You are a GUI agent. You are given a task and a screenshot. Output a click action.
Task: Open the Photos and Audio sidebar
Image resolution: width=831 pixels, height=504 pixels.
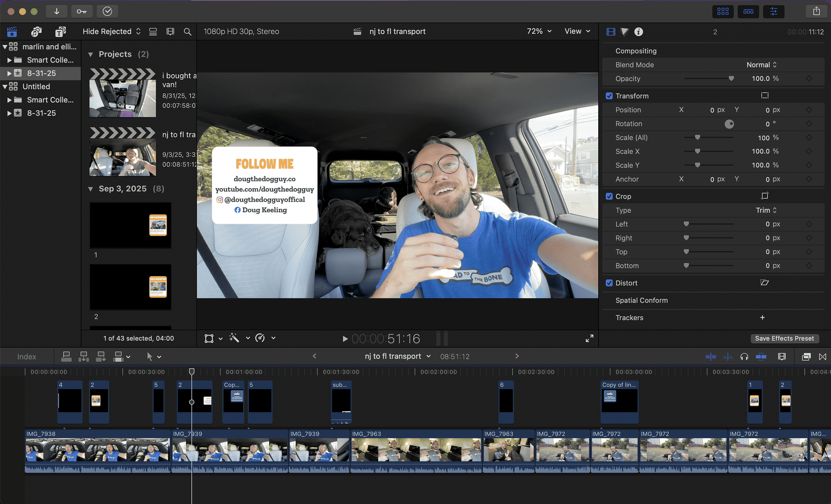pos(36,32)
